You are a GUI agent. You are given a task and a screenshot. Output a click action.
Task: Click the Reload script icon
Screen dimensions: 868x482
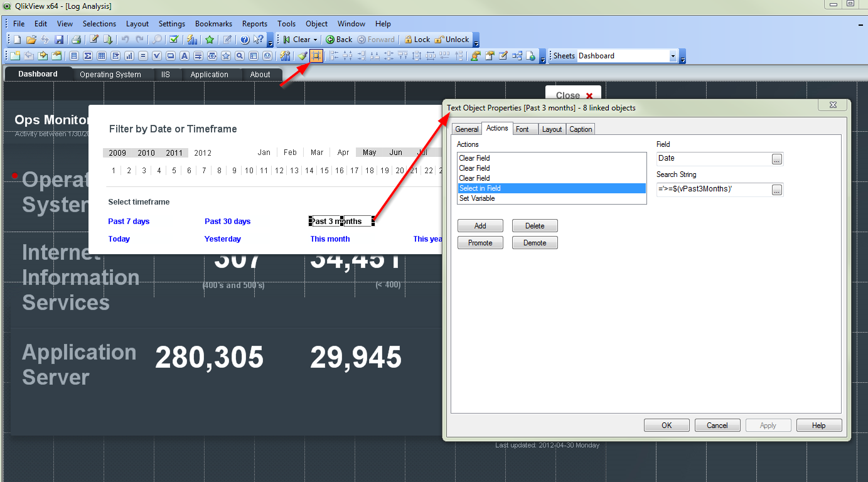pyautogui.click(x=107, y=40)
